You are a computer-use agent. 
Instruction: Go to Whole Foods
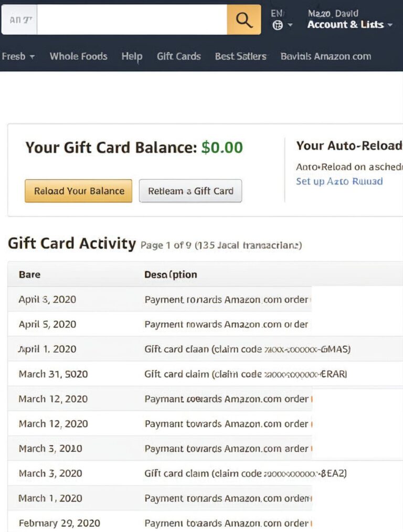[78, 56]
